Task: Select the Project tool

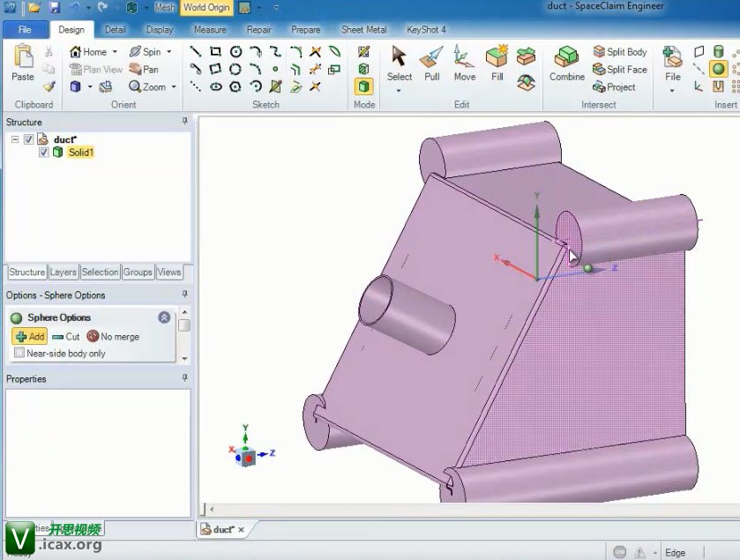Action: (614, 87)
